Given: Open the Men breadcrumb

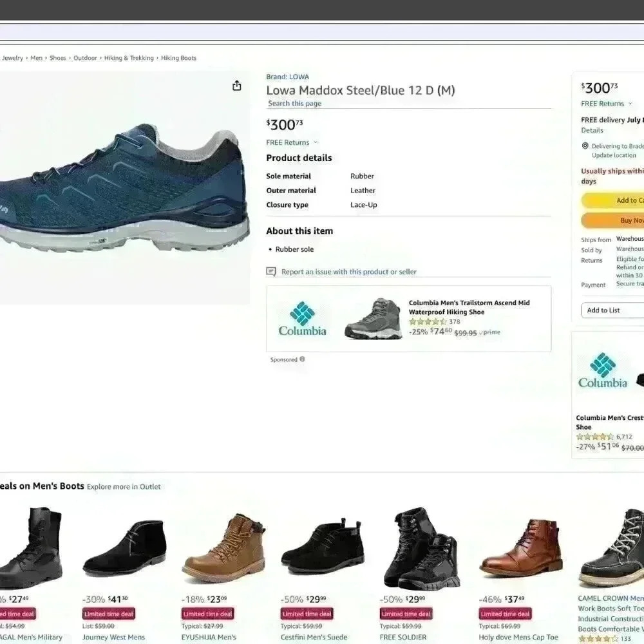Looking at the screenshot, I should [x=36, y=58].
